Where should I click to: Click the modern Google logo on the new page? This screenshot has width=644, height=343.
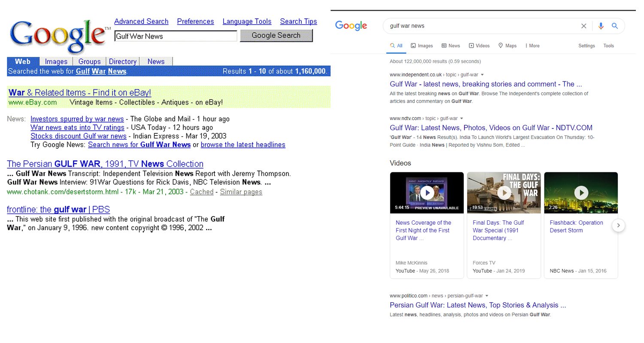click(x=351, y=26)
